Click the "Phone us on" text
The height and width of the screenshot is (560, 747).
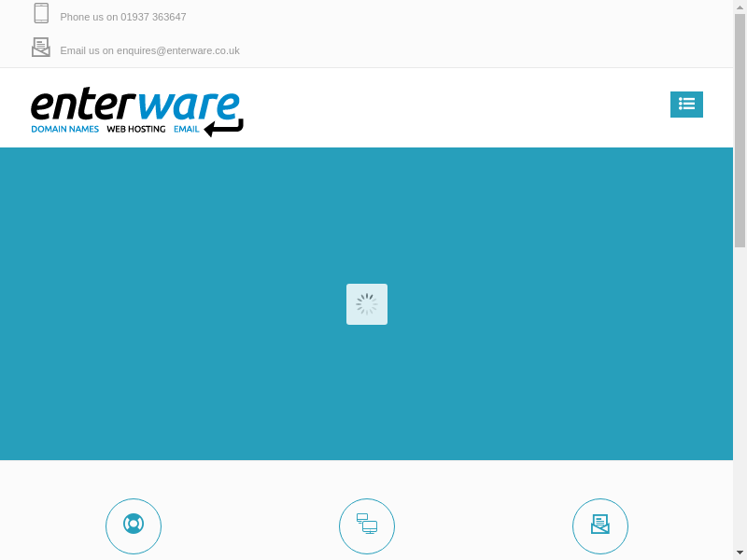point(89,17)
